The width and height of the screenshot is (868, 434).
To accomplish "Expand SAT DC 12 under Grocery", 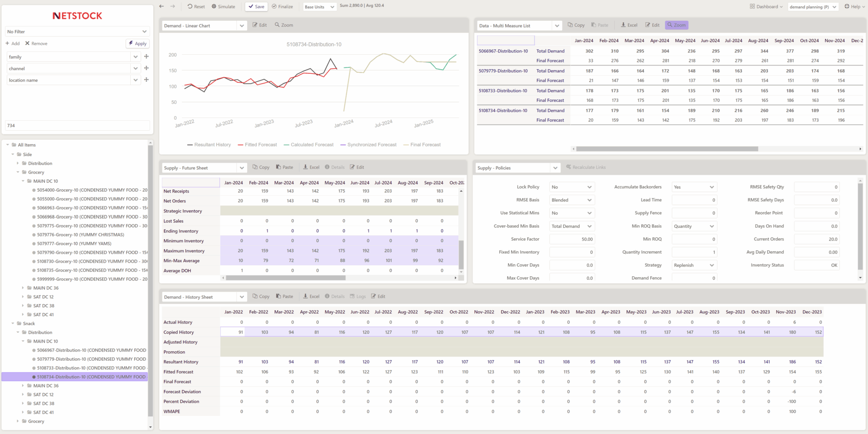I will pos(23,297).
